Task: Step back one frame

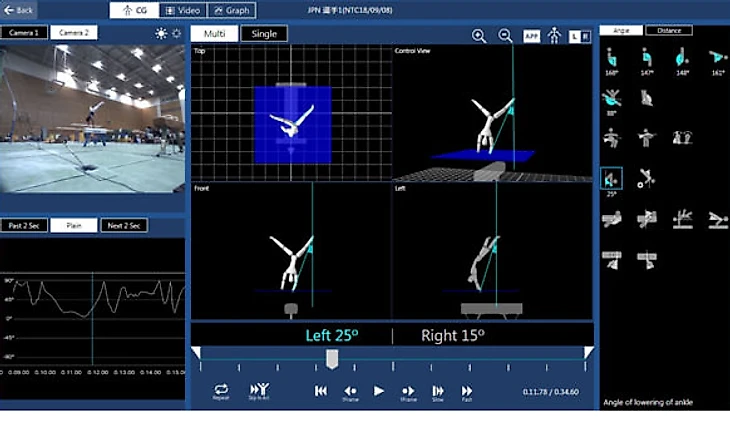Action: [x=351, y=391]
